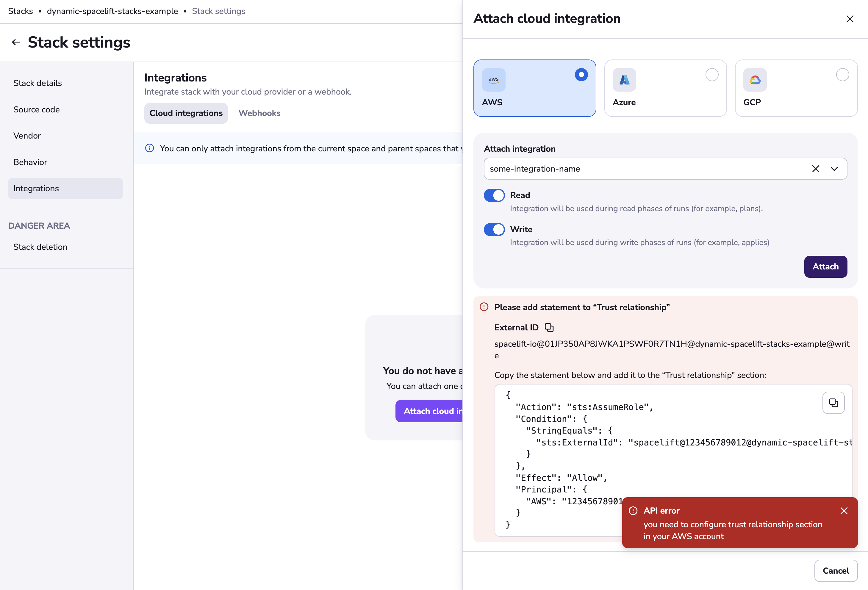Close the Attach cloud integration panel
868x590 pixels.
(850, 19)
